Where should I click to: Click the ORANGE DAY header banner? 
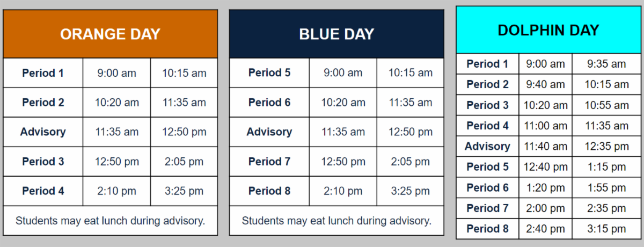click(x=110, y=34)
